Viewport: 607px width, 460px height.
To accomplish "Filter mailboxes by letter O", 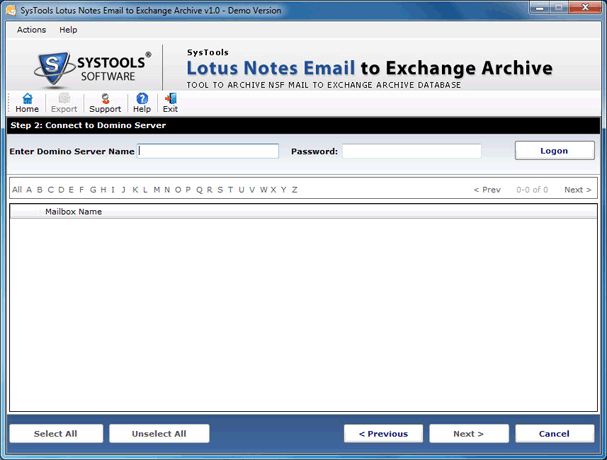I will point(178,190).
